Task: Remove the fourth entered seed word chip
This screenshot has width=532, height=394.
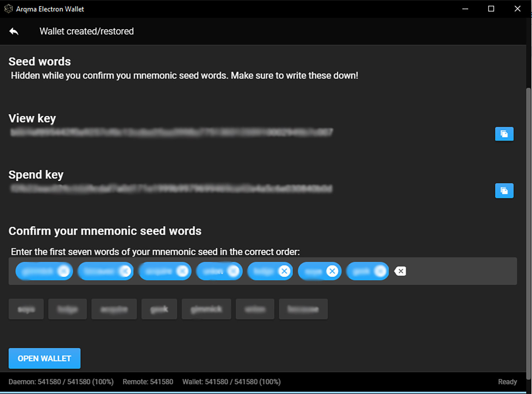Action: [233, 271]
